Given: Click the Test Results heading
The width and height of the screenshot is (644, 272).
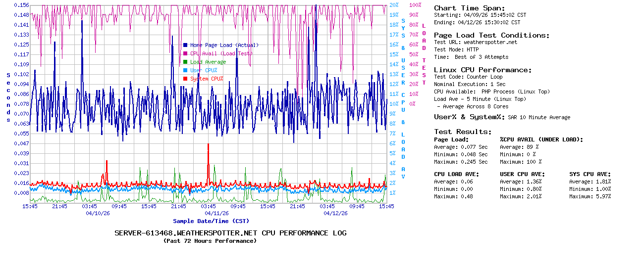Looking at the screenshot, I should pos(463,132).
